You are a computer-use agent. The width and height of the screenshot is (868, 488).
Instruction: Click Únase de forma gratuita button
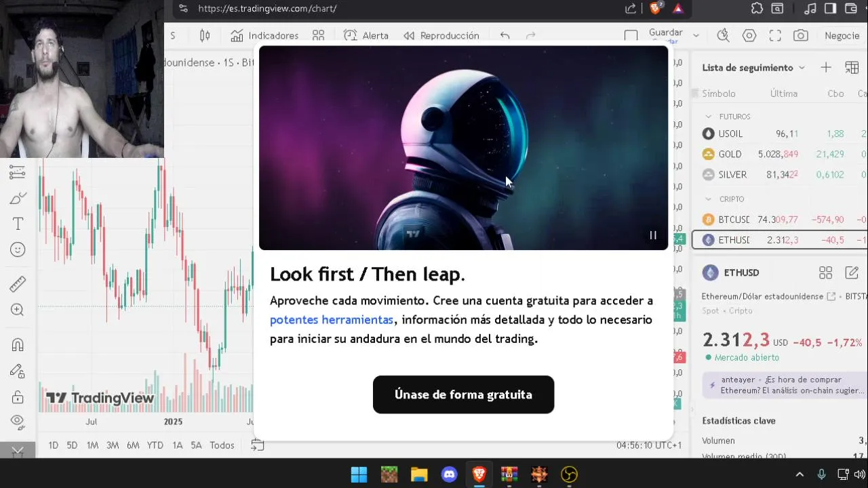(x=463, y=394)
